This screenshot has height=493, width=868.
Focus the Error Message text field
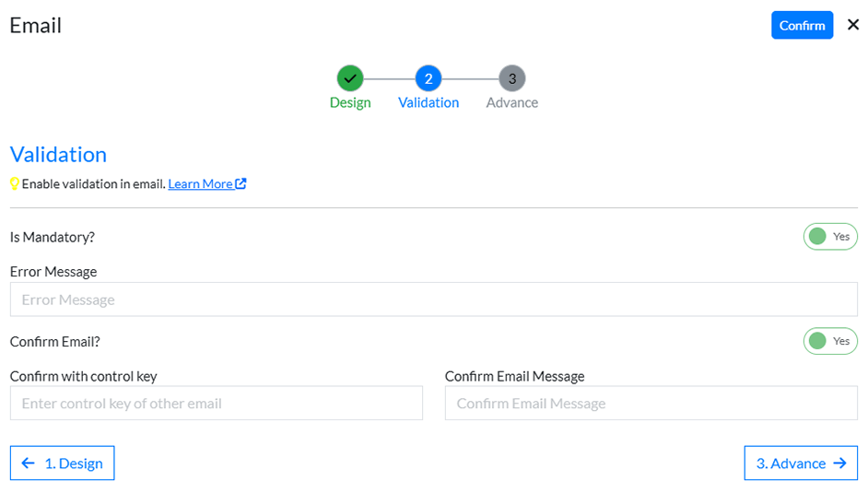pos(433,299)
